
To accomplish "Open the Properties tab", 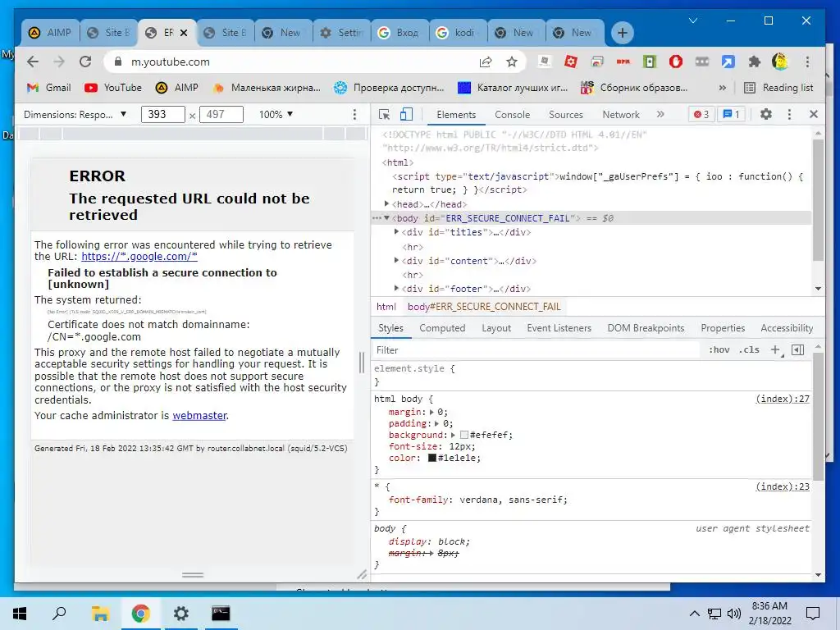I will coord(723,328).
